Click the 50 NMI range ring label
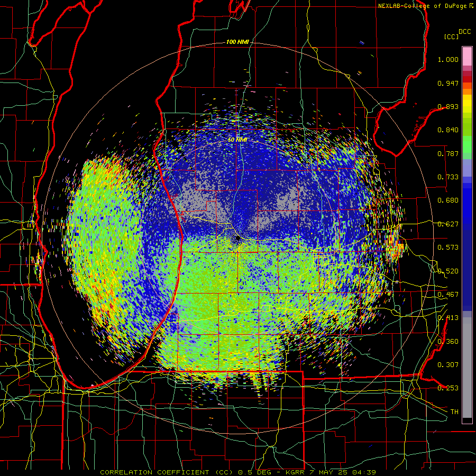 (237, 140)
